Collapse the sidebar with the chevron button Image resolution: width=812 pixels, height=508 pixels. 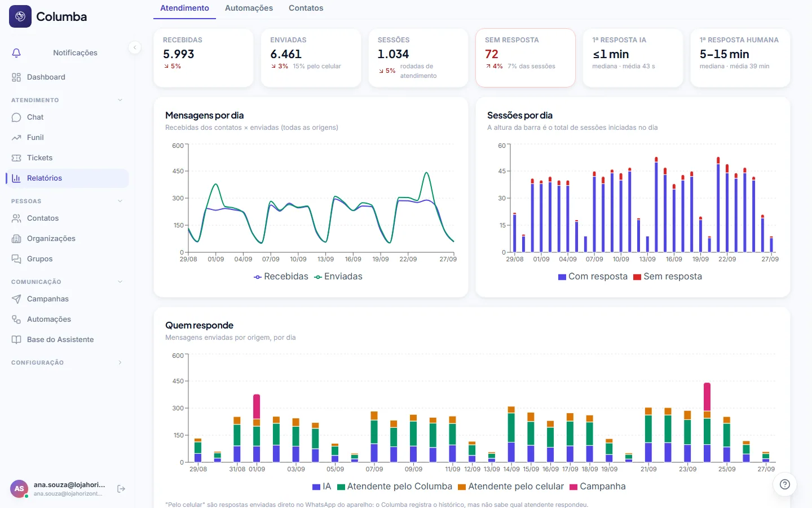(x=135, y=47)
